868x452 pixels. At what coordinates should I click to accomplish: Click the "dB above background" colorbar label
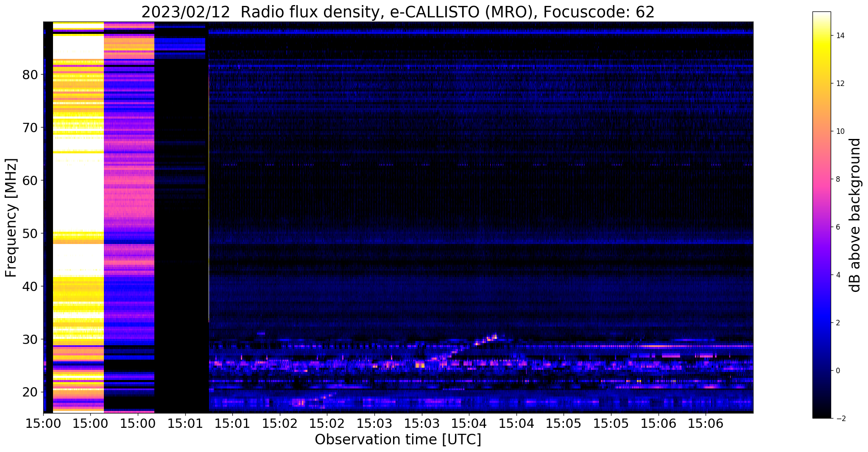[x=855, y=215]
